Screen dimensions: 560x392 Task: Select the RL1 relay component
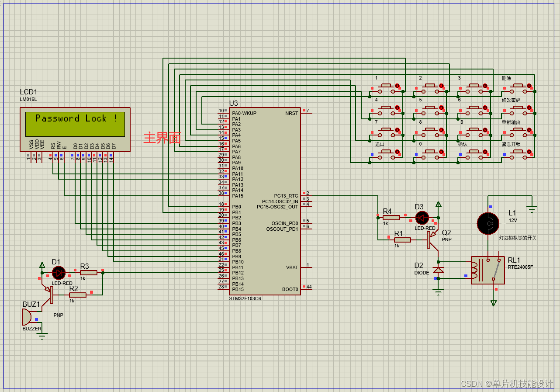tap(488, 270)
